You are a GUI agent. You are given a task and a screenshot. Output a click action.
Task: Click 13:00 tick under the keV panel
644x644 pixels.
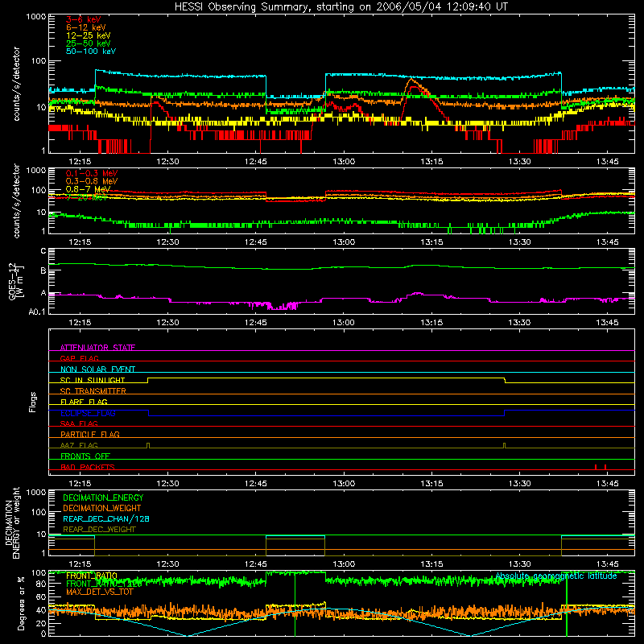tap(344, 162)
